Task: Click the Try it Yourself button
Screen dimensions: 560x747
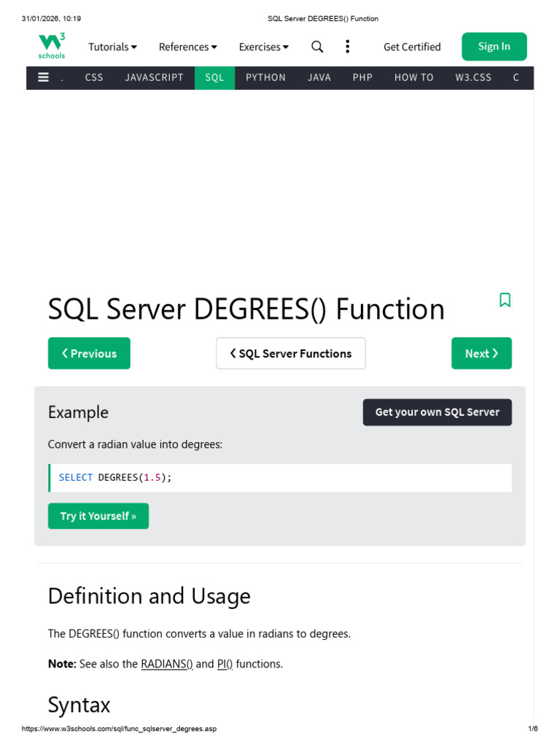Action: tap(98, 516)
